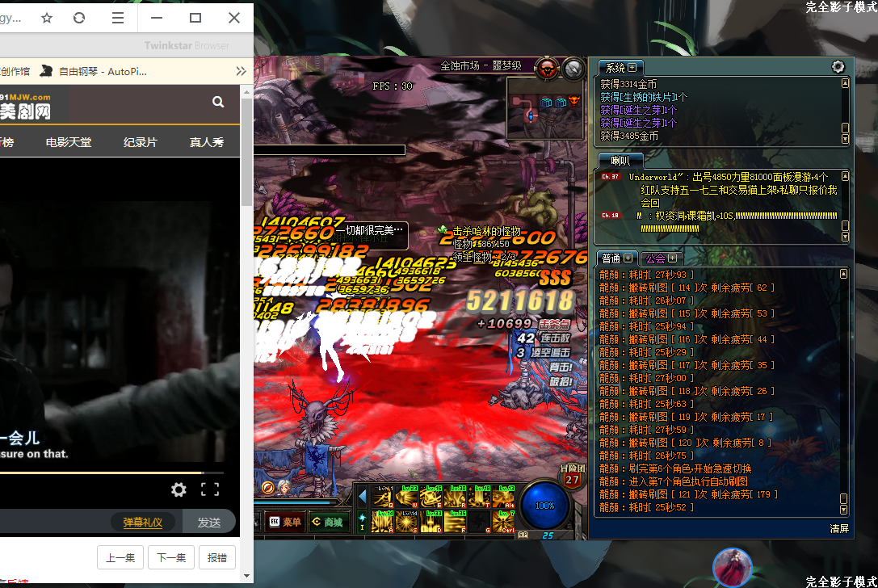Toggle video fullscreen mode
This screenshot has width=878, height=588.
210,489
